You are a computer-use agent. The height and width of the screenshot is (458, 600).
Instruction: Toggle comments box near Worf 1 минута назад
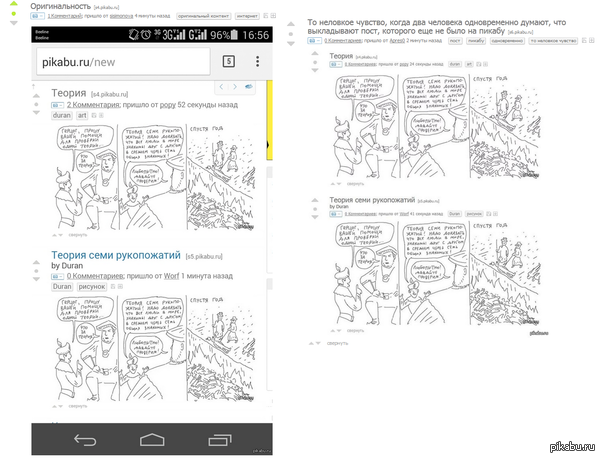pyautogui.click(x=57, y=276)
